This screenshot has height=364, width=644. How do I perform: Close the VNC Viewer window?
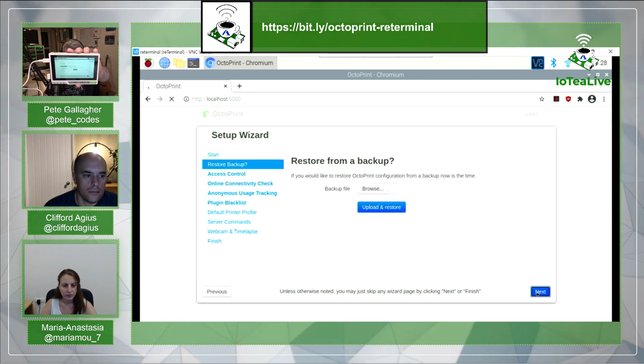[611, 52]
